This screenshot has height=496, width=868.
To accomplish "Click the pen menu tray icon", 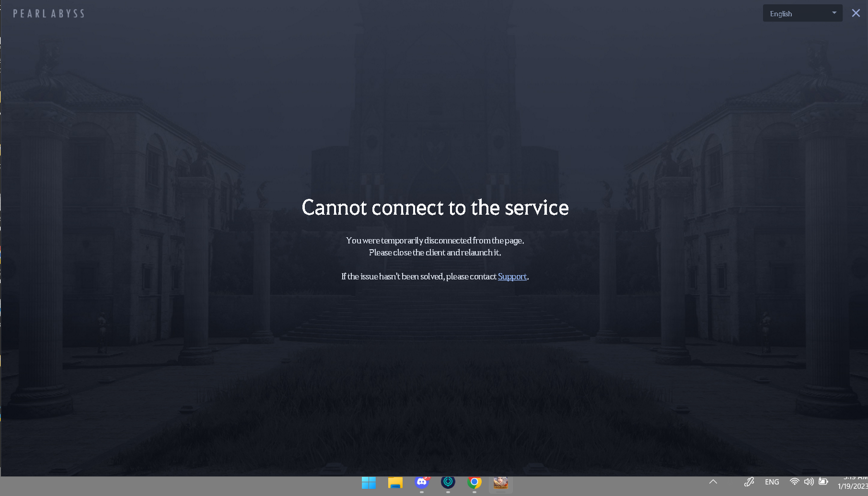I will point(749,482).
